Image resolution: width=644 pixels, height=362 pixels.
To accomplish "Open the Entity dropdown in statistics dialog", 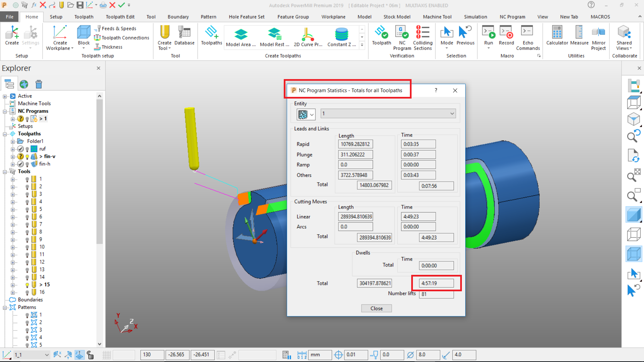I will (x=452, y=113).
